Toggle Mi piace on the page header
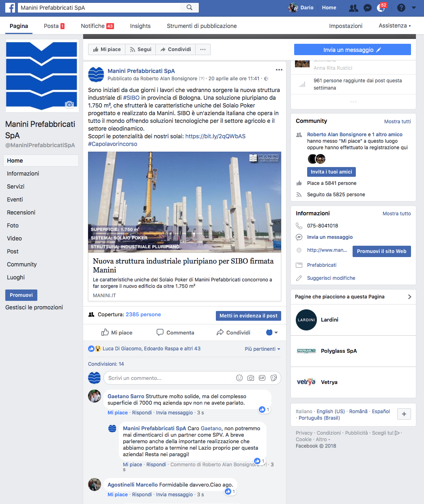 tap(107, 49)
